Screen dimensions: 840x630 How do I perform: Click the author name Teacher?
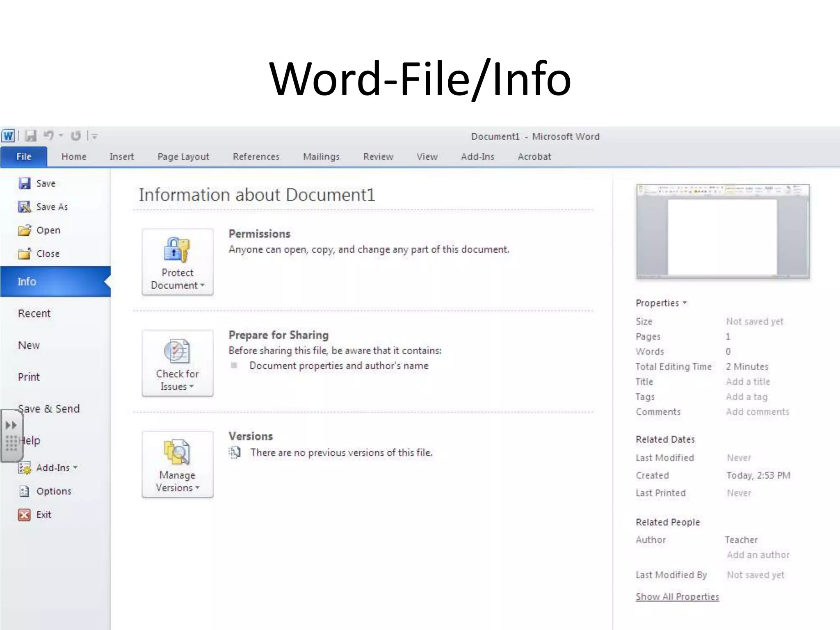(741, 540)
